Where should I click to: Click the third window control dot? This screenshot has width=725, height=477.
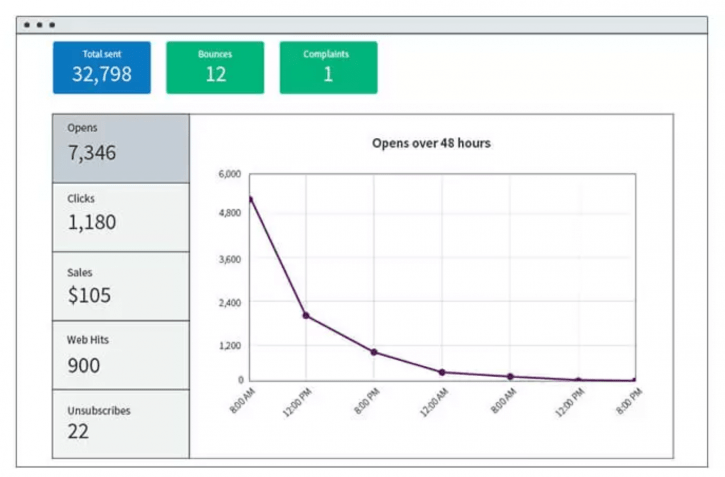51,24
